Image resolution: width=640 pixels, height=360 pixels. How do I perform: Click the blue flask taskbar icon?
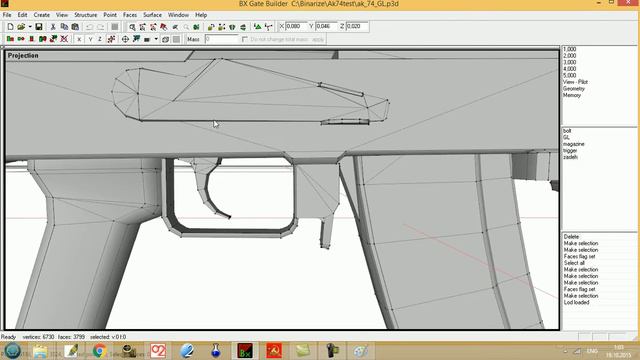click(x=216, y=351)
